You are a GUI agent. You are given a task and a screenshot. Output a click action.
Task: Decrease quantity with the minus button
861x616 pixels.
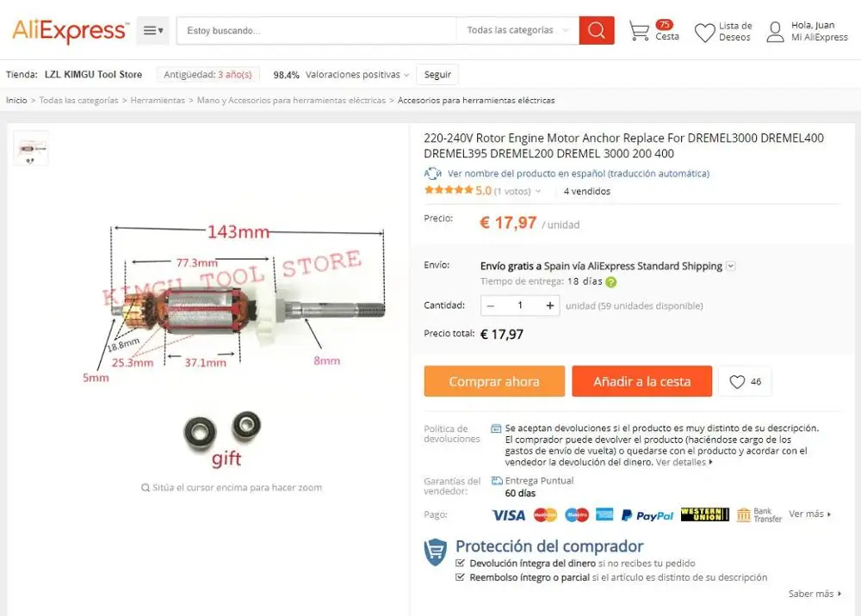point(491,305)
